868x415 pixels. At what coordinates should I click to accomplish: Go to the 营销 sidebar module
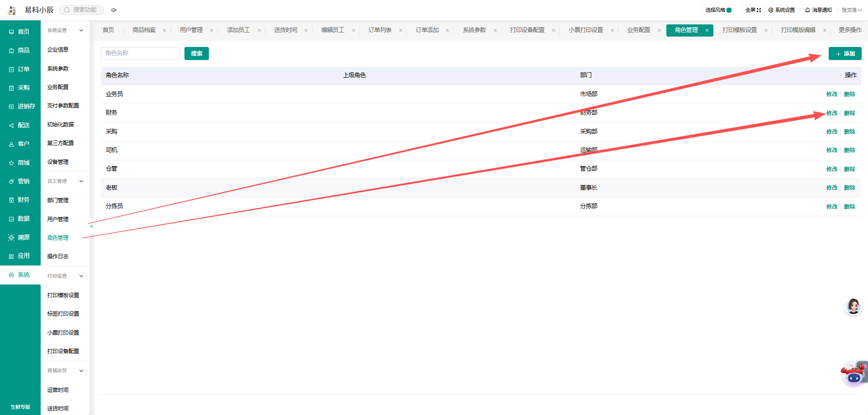(20, 182)
